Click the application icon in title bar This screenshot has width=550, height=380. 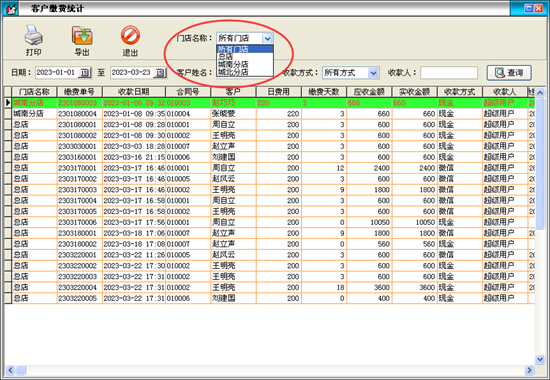click(11, 9)
